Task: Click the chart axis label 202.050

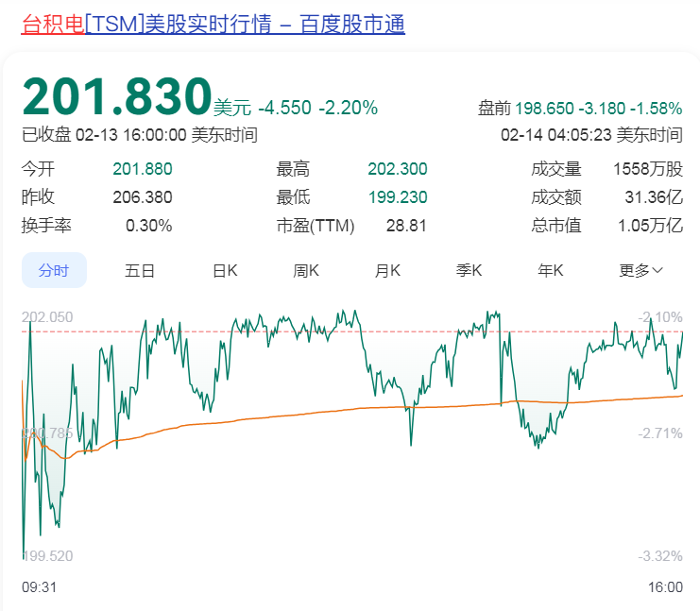Action: [x=47, y=317]
